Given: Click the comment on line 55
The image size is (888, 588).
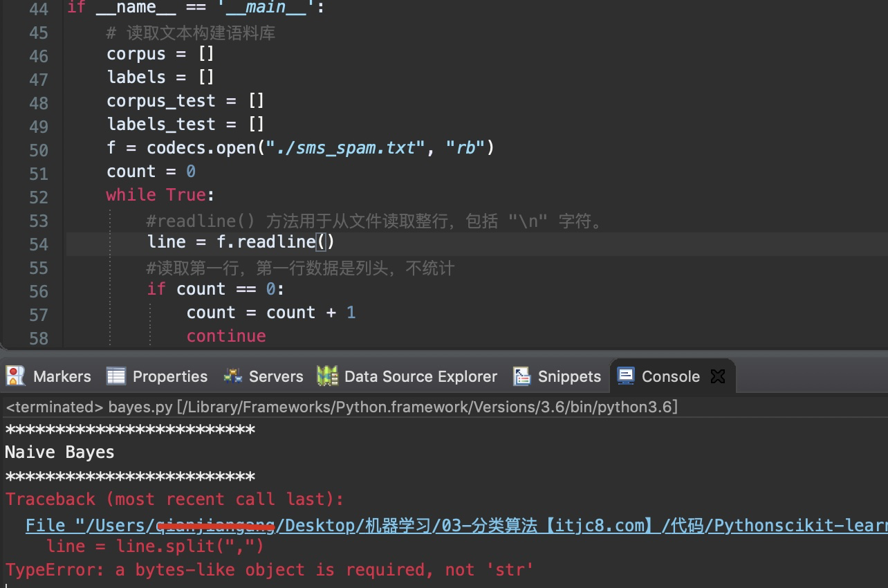Looking at the screenshot, I should (301, 268).
